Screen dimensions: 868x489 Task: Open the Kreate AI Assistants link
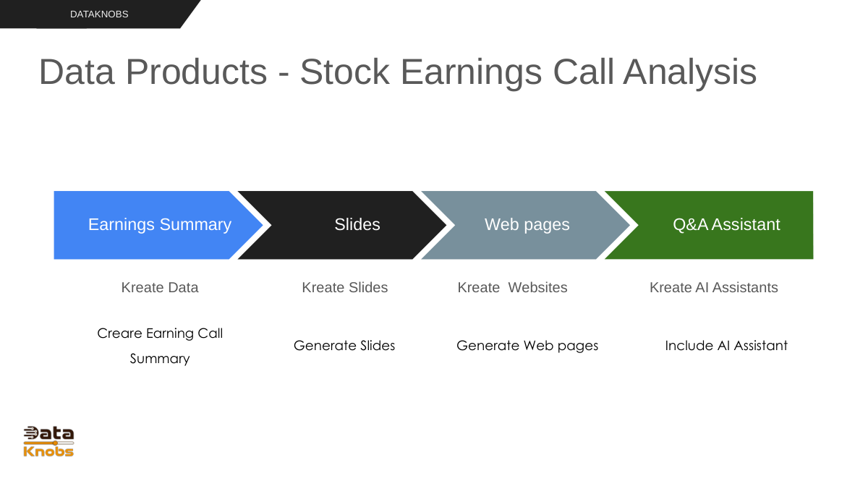click(x=714, y=287)
